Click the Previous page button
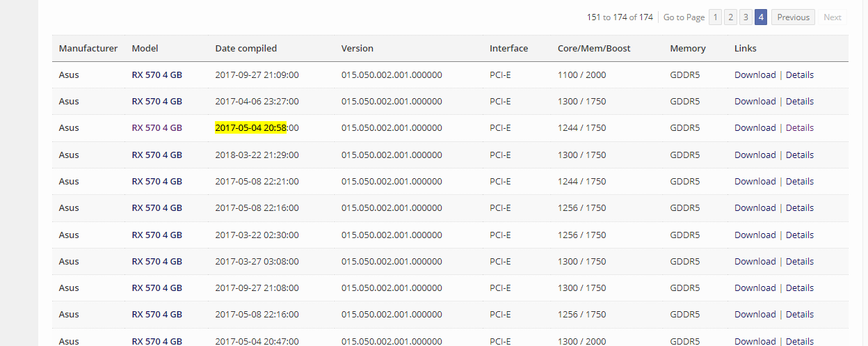 pyautogui.click(x=793, y=17)
